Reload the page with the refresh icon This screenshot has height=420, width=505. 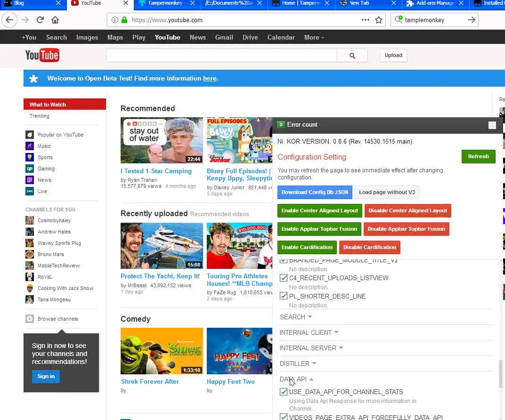click(40, 20)
